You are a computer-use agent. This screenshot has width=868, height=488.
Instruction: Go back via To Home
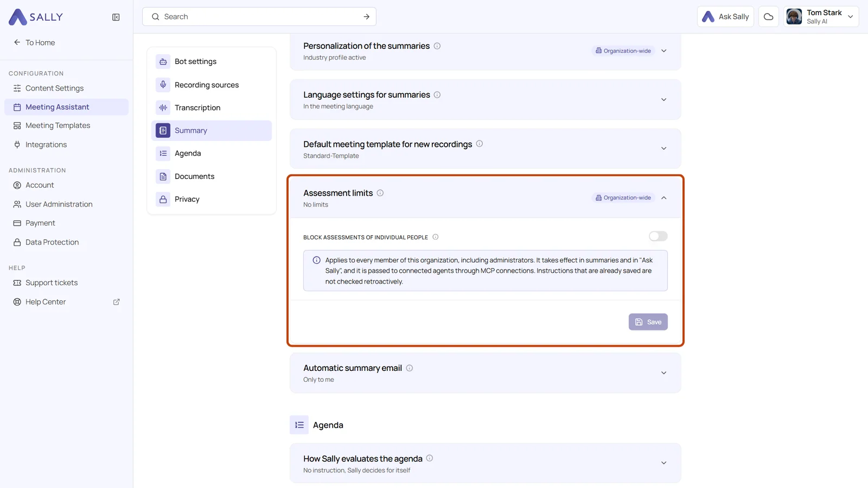click(x=34, y=42)
